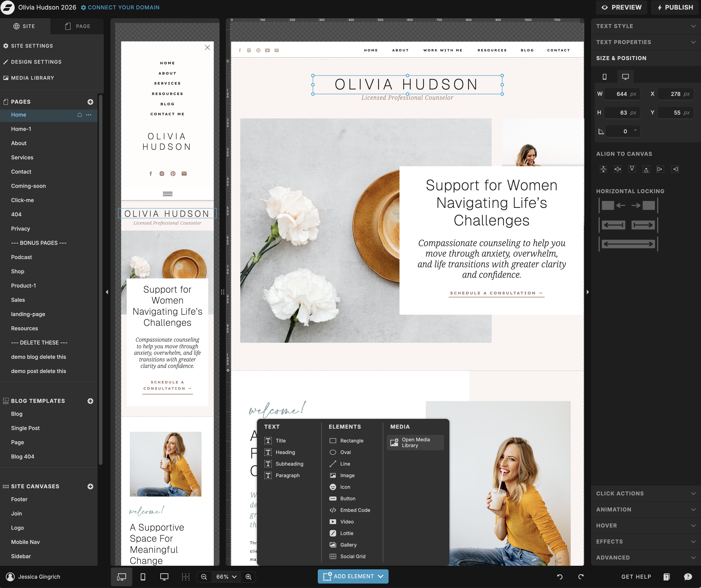Choose Embed Code from Elements list
Screen dimensions: 701x588
click(355, 510)
